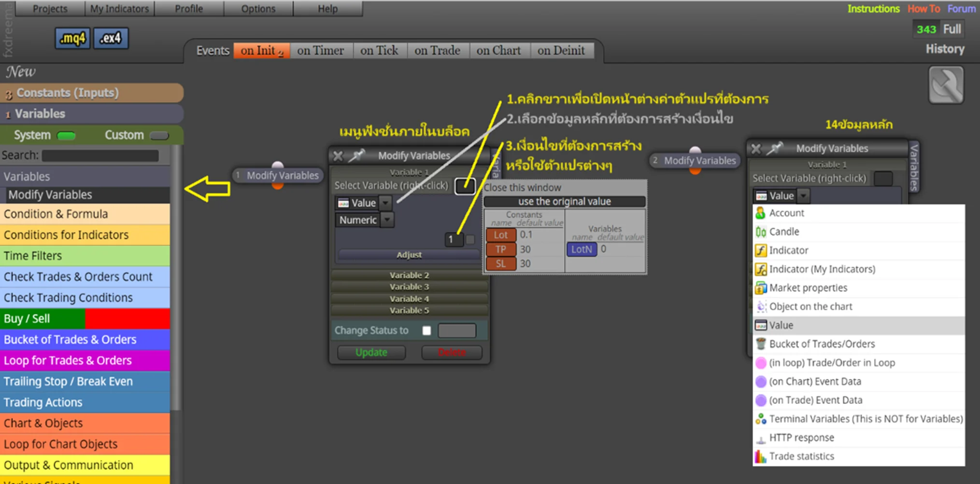This screenshot has width=980, height=484.
Task: Select (on Chart) Event Data icon
Action: pos(761,381)
